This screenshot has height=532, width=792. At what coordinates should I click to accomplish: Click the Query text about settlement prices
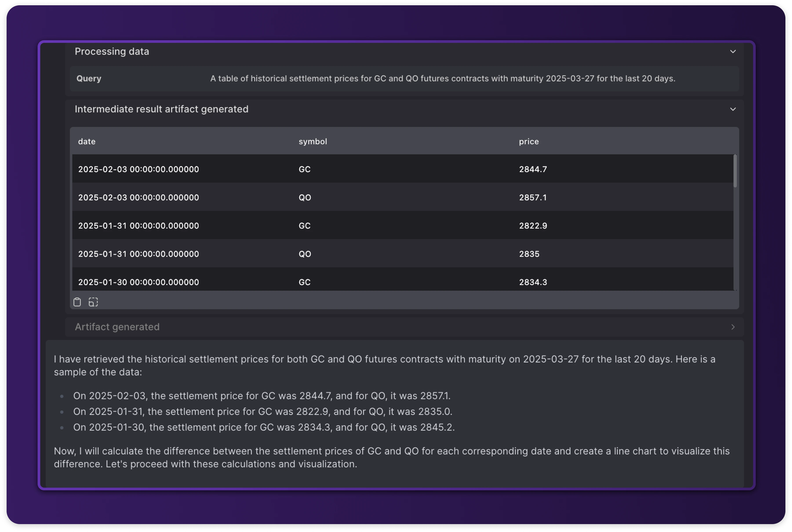tap(442, 79)
